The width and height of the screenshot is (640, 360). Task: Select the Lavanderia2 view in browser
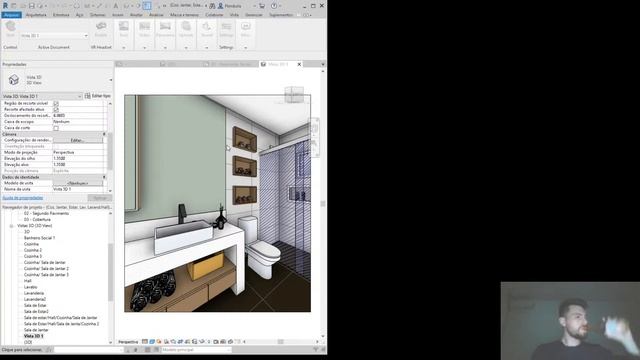tap(35, 299)
